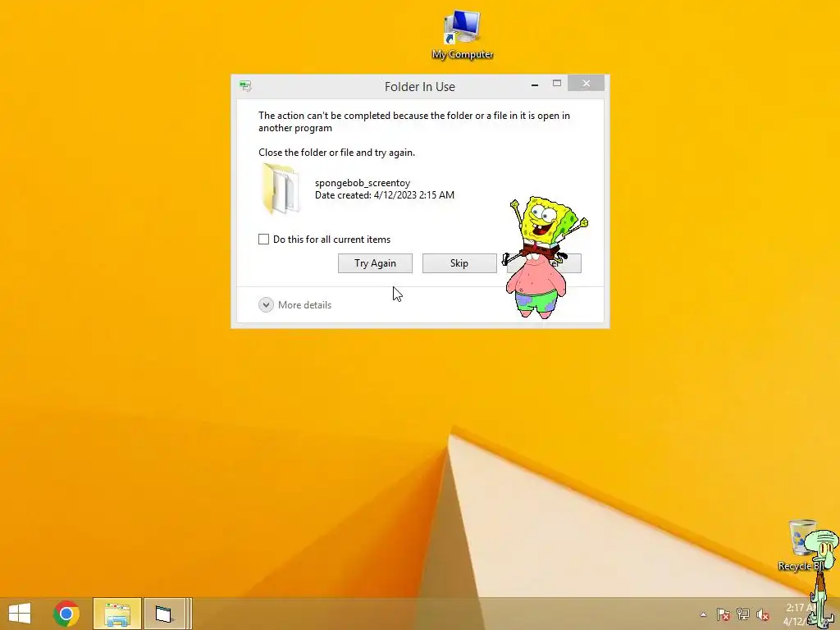Screen dimensions: 840x630
Task: Open Action Center flag icon
Action: tap(724, 614)
